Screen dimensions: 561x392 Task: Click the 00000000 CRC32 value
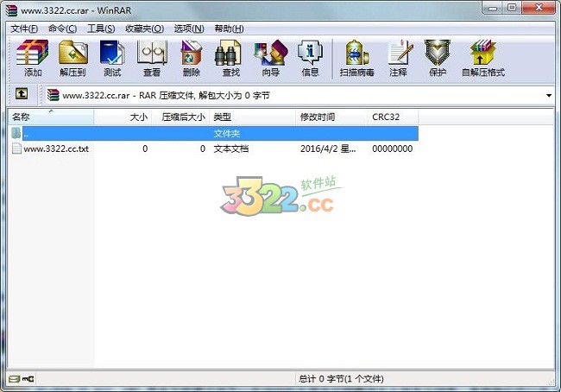click(x=393, y=149)
